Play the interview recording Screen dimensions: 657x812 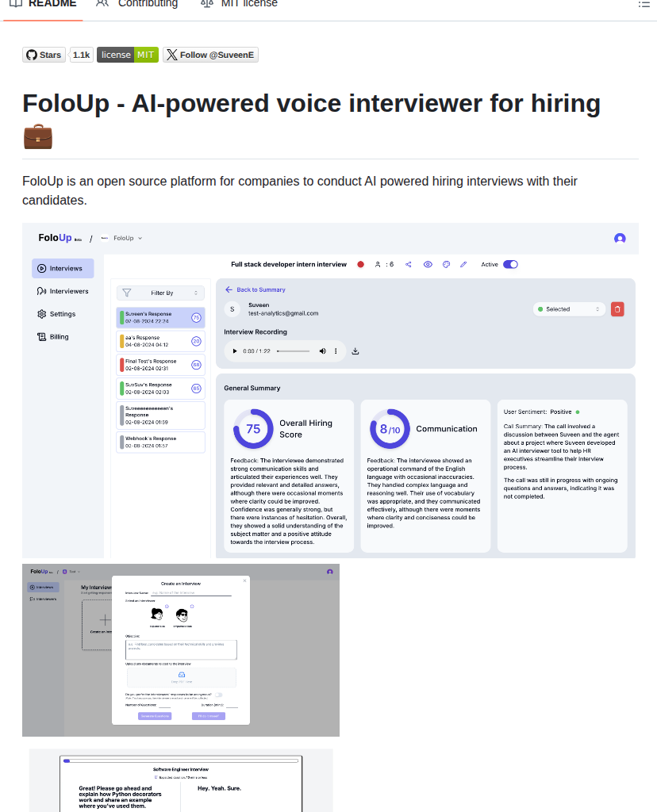[235, 351]
